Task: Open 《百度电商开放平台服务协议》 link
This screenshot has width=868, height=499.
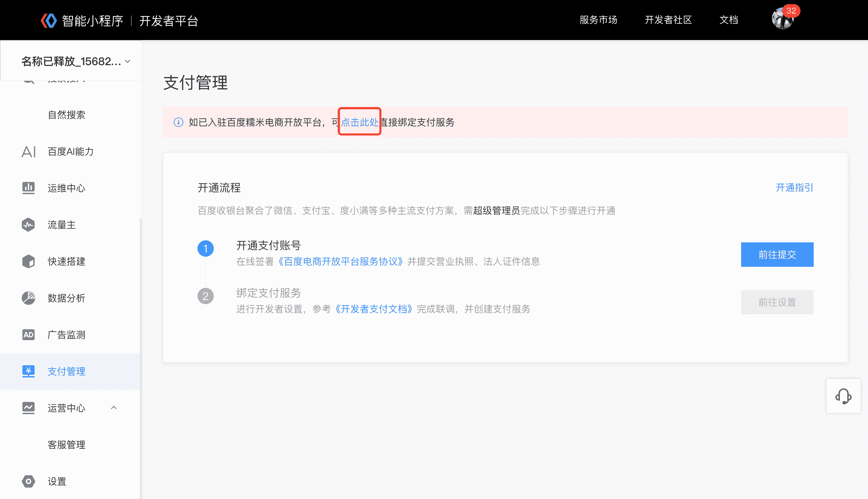Action: (x=340, y=261)
